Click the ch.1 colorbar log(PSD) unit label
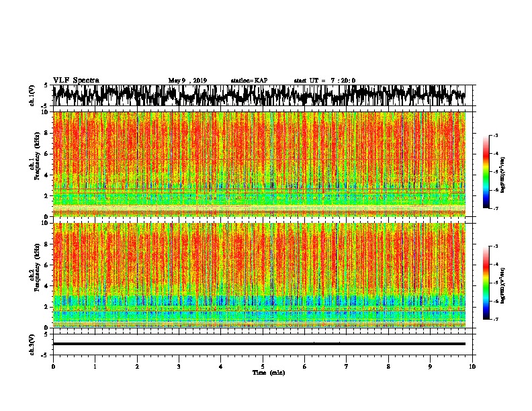Screen dimensions: 532x411 (x=503, y=175)
